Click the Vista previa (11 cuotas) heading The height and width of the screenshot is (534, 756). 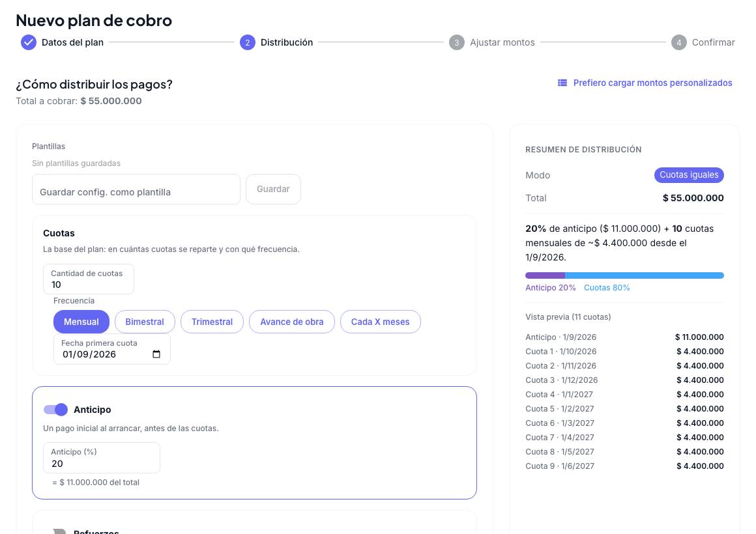pyautogui.click(x=568, y=317)
